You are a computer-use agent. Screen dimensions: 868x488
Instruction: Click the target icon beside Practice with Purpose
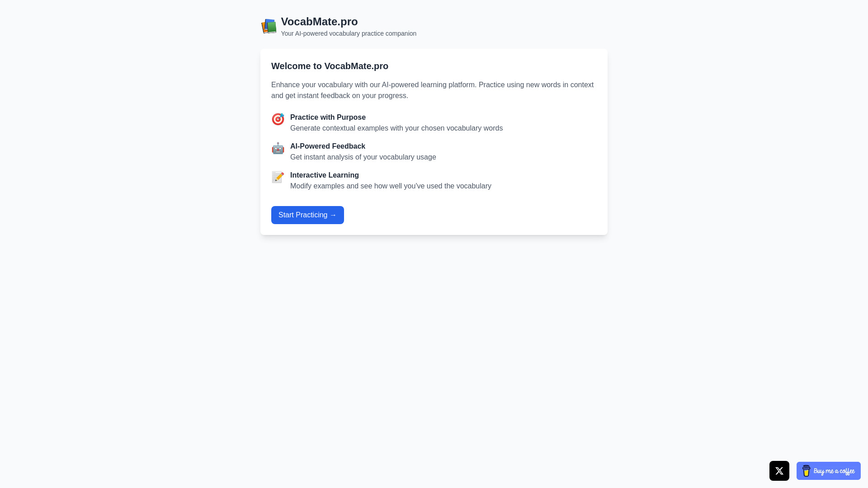[278, 119]
